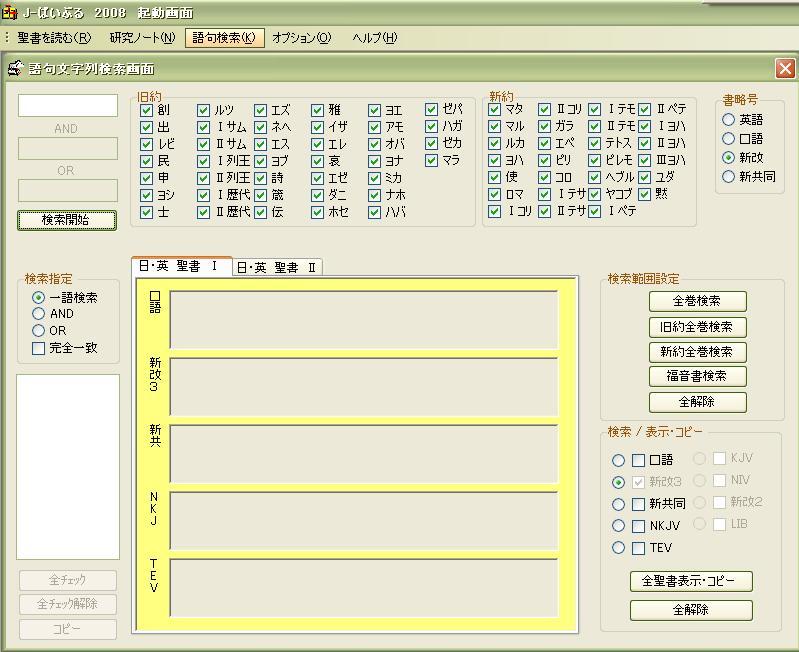Uncheck the 出 book checkbox
The width and height of the screenshot is (799, 652).
tap(146, 127)
